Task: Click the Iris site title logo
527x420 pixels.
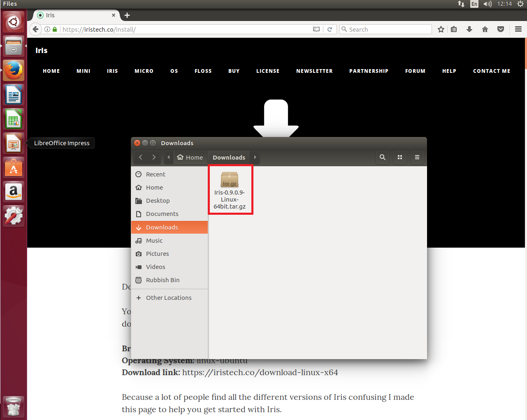Action: click(42, 51)
